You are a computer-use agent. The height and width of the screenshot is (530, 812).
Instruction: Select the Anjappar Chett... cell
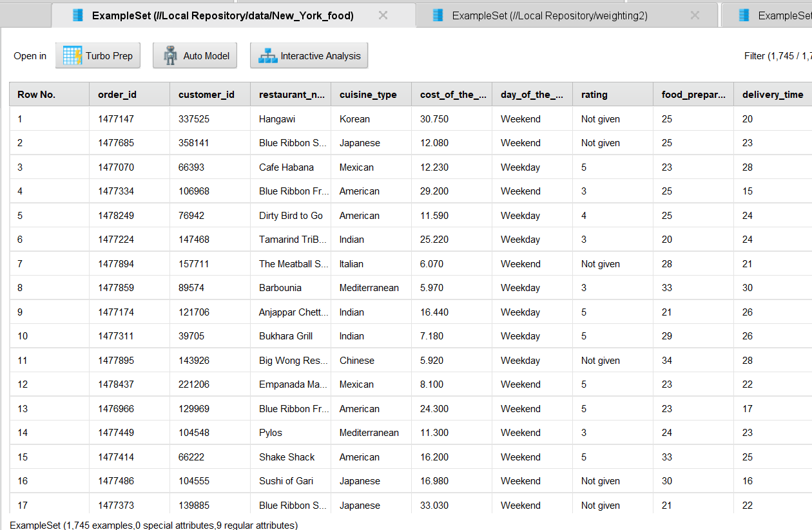coord(291,312)
